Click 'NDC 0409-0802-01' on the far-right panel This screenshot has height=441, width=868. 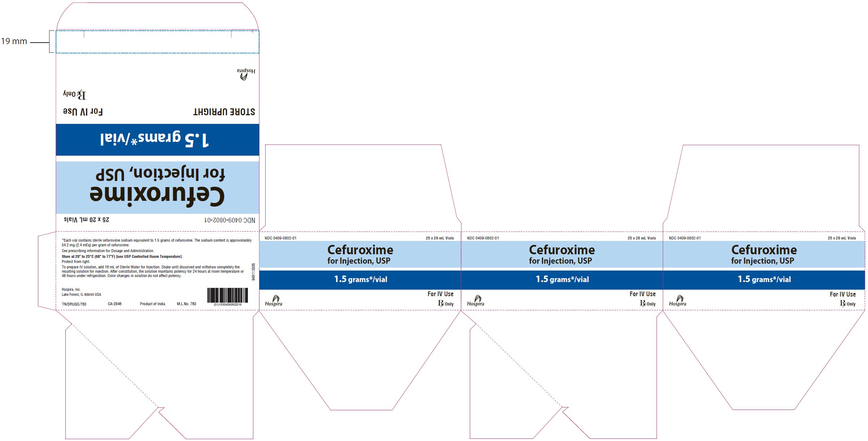click(685, 238)
